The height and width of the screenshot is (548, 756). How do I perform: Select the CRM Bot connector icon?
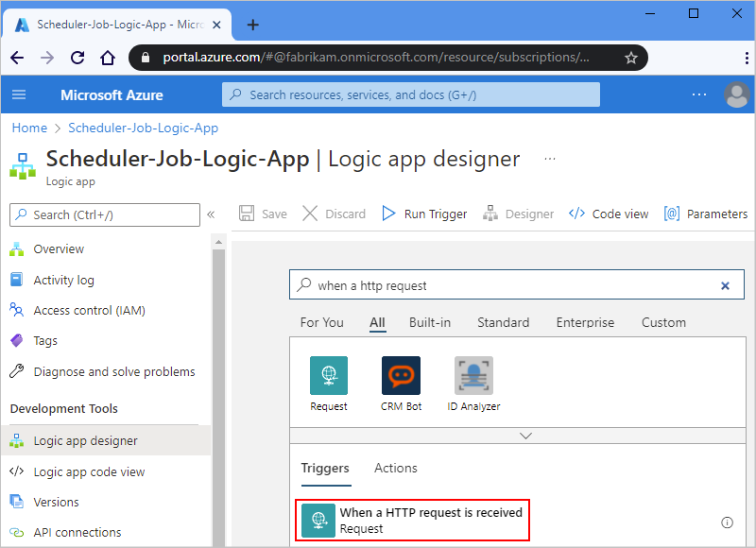click(x=401, y=375)
